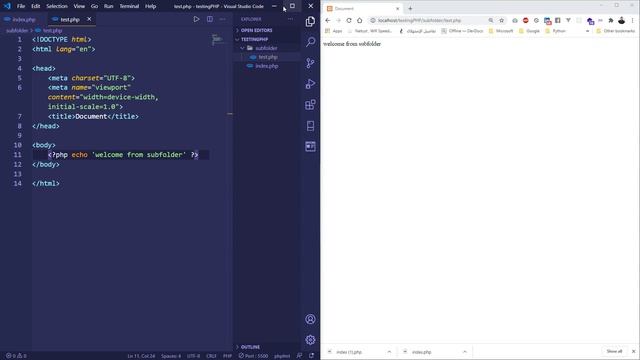Screen dimensions: 640x360
Task: Go forward in Chrome
Action: coord(338,20)
